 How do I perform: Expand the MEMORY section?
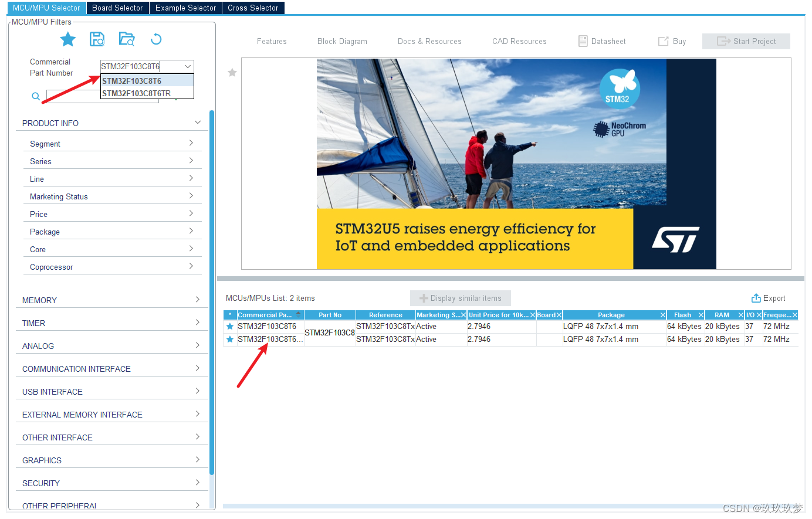coord(198,300)
